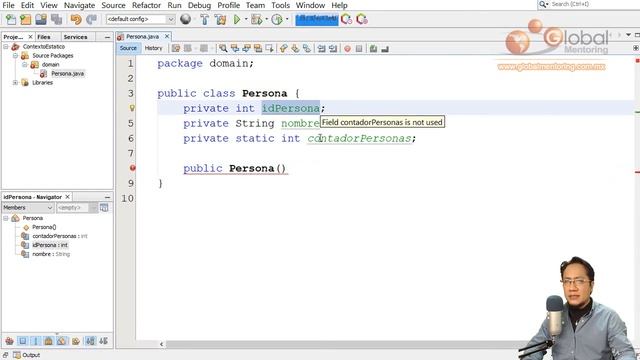Screen dimensions: 640x360
Task: Click the Search (Ctrl+I) field
Action: (589, 4)
